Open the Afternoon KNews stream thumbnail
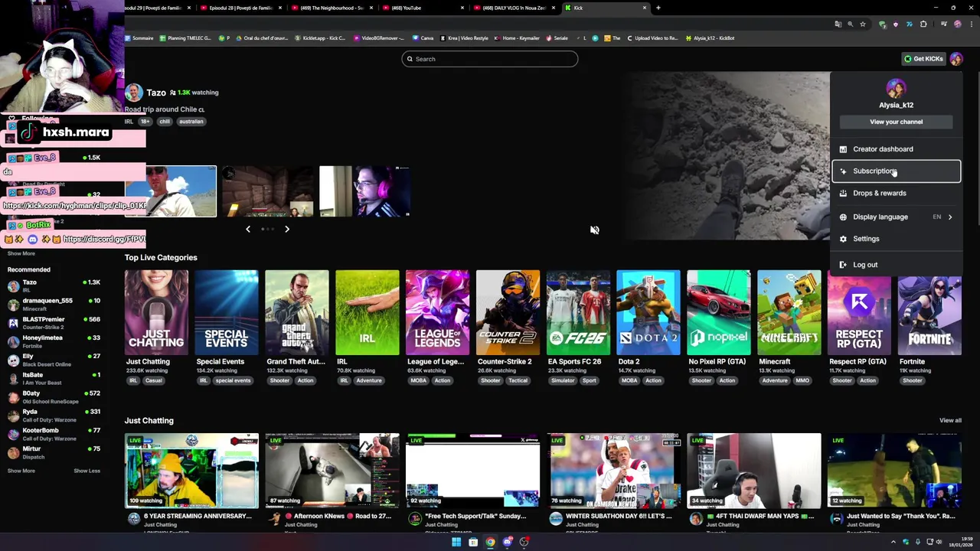The width and height of the screenshot is (980, 551). click(x=332, y=471)
